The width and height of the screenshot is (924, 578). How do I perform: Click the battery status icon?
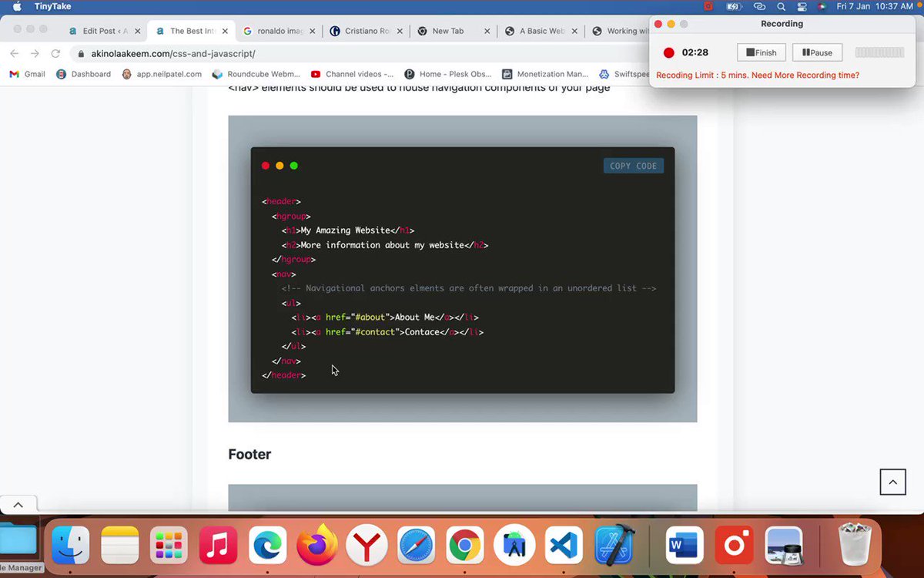(735, 6)
